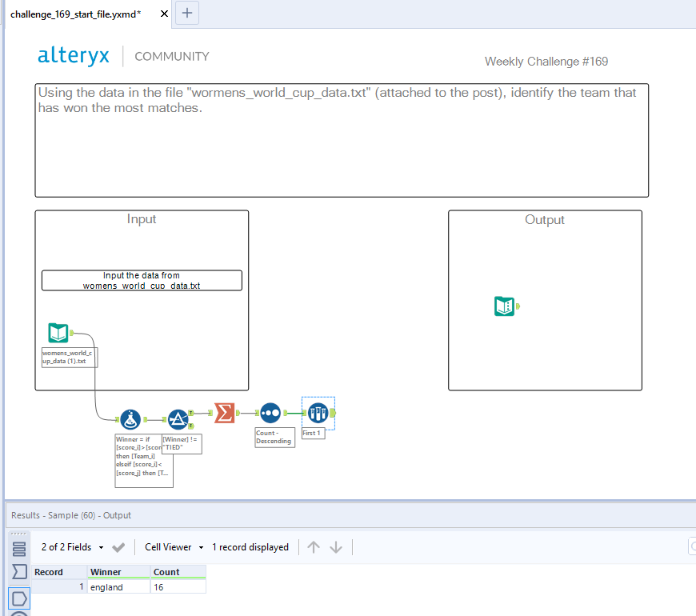Click the Summarize-style icon in the results sidebar
This screenshot has width=696, height=616.
point(19,572)
